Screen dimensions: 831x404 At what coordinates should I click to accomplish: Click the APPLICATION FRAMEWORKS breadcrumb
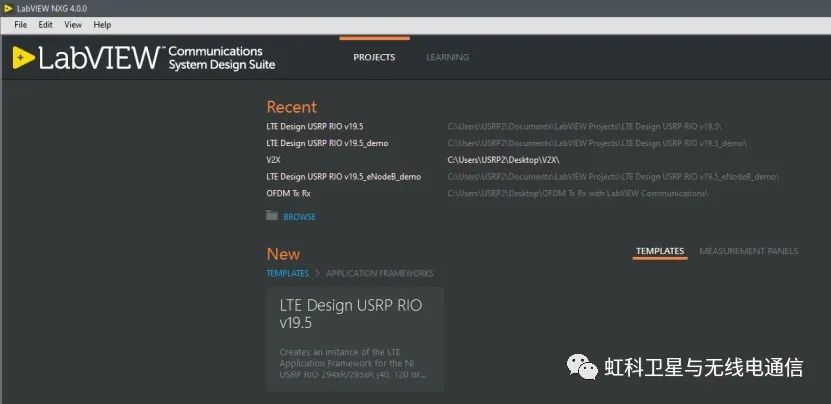tap(379, 274)
